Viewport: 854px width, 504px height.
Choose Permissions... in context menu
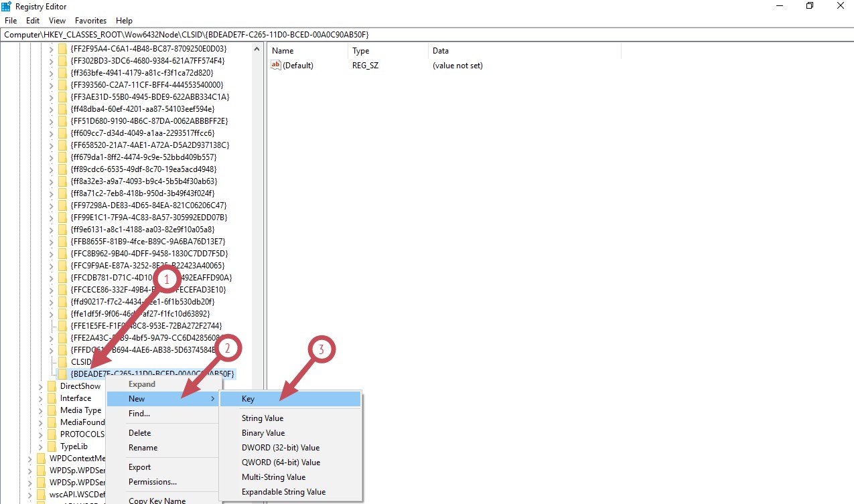(153, 482)
